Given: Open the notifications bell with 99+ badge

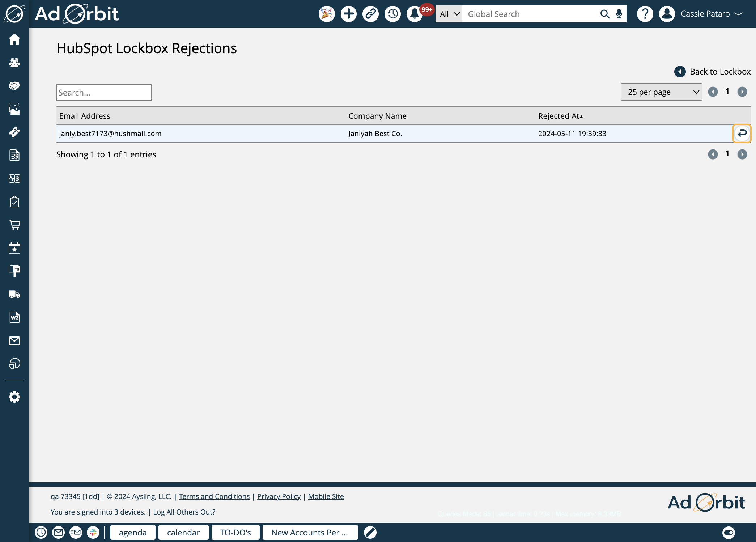Looking at the screenshot, I should (x=415, y=14).
